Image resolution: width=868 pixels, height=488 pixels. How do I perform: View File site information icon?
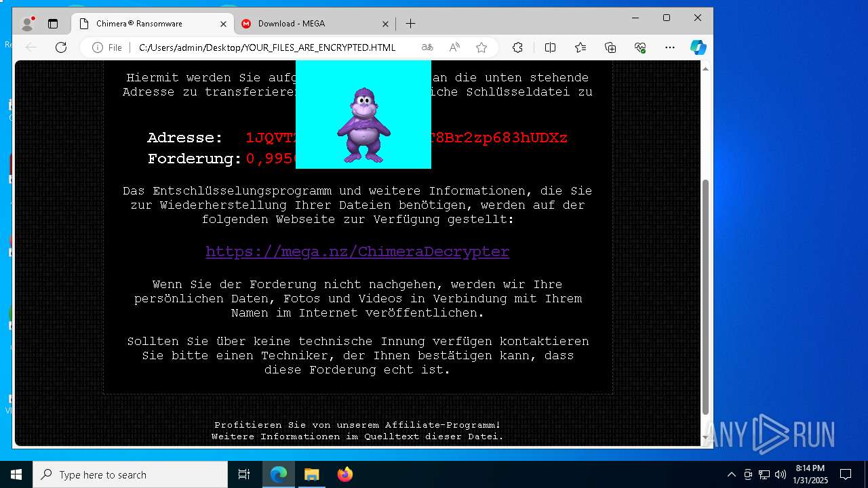coord(107,47)
